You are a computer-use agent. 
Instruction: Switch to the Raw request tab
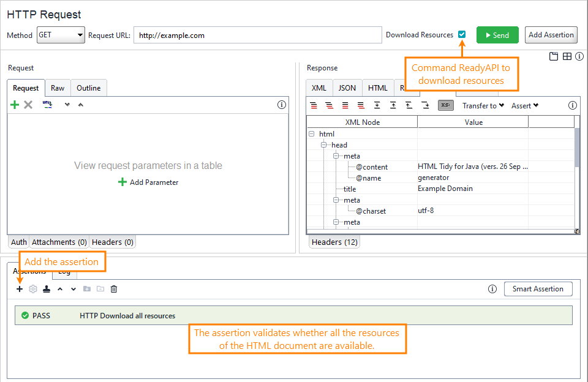pos(58,88)
